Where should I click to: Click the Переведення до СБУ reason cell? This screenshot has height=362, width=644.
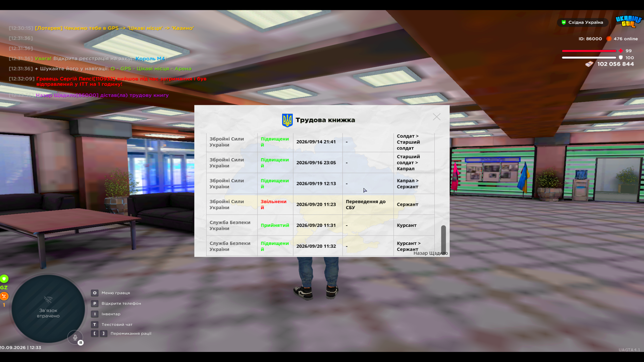click(x=368, y=205)
